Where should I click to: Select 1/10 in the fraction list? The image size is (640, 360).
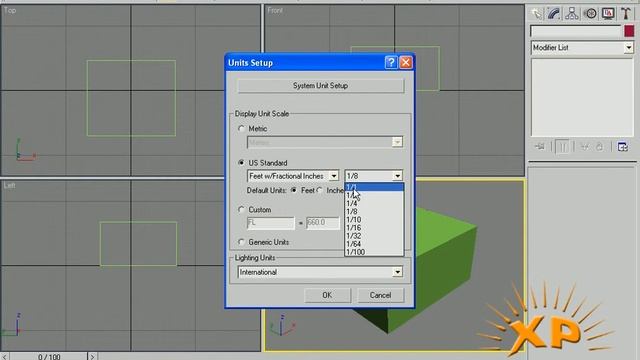(x=374, y=220)
